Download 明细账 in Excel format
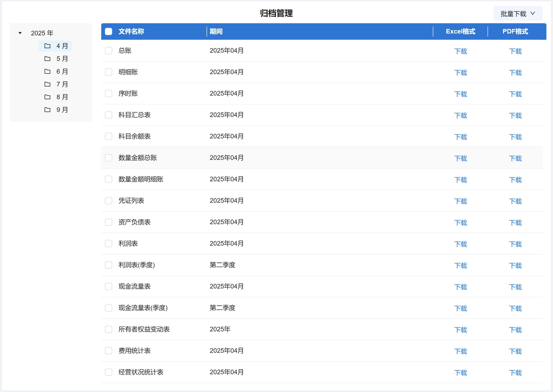 [461, 73]
